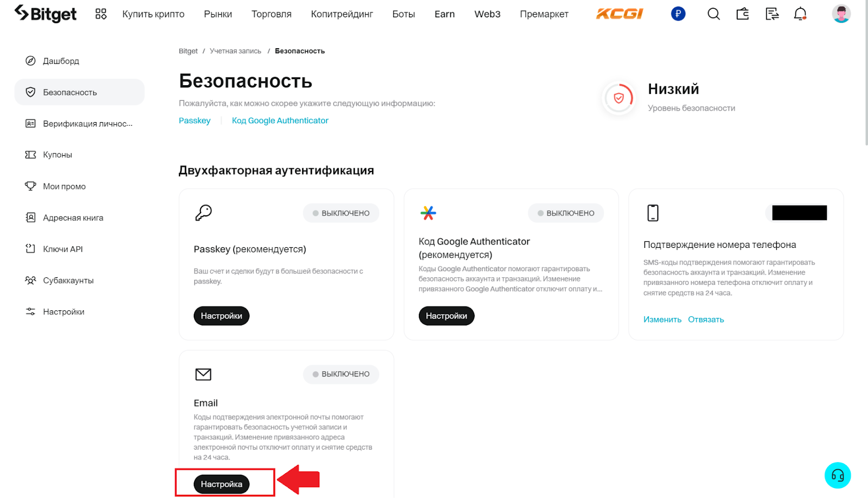This screenshot has width=868, height=498.
Task: Open the profile avatar menu
Action: tap(841, 14)
